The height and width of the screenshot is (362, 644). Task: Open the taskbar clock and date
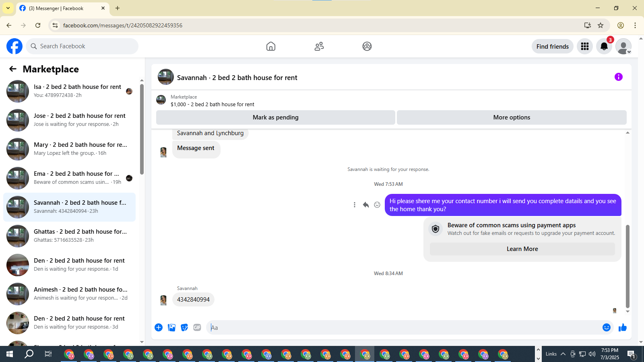610,354
